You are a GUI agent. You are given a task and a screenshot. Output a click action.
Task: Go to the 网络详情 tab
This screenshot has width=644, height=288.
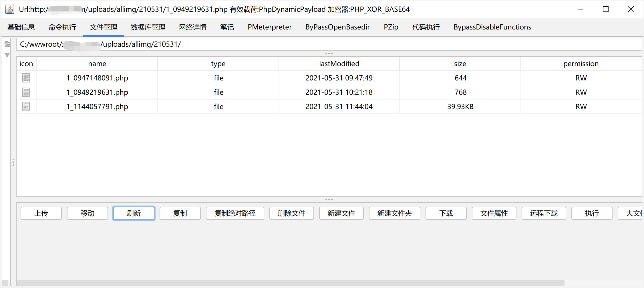(193, 27)
